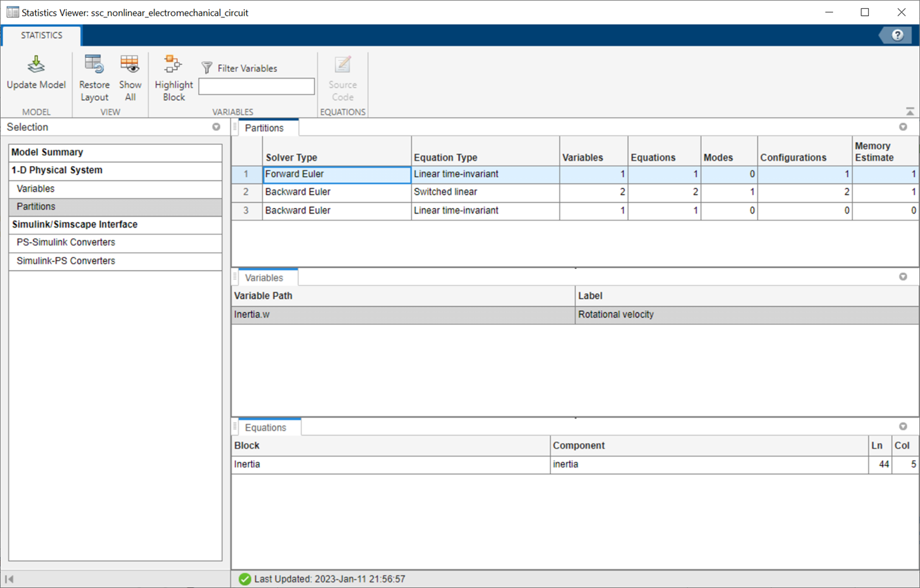Select Partitions in the Selection pane
The width and height of the screenshot is (920, 588).
[x=114, y=206]
